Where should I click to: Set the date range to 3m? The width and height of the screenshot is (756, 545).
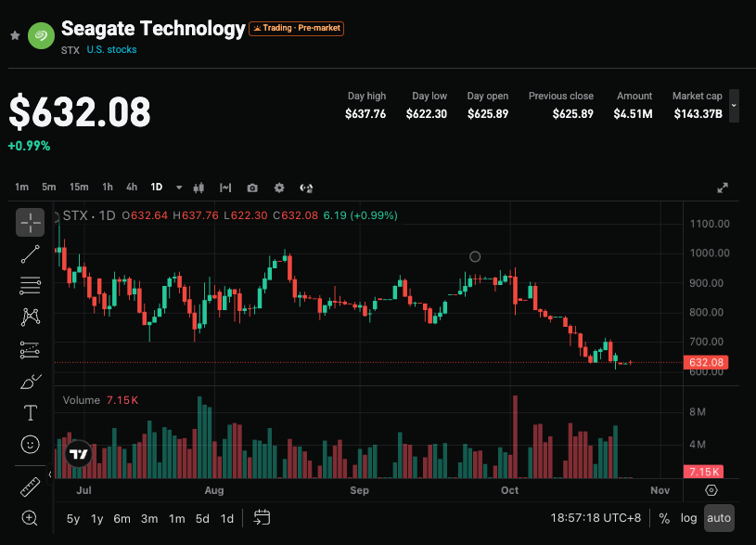pyautogui.click(x=149, y=519)
